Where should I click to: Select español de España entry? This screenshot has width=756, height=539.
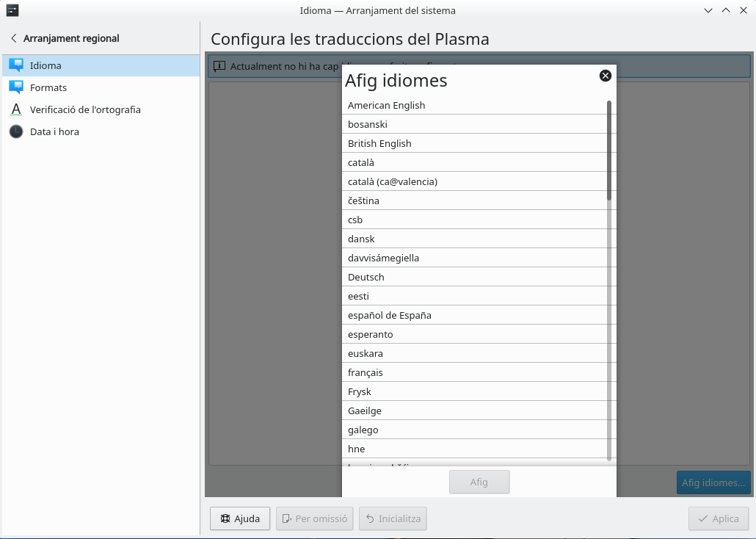point(390,315)
